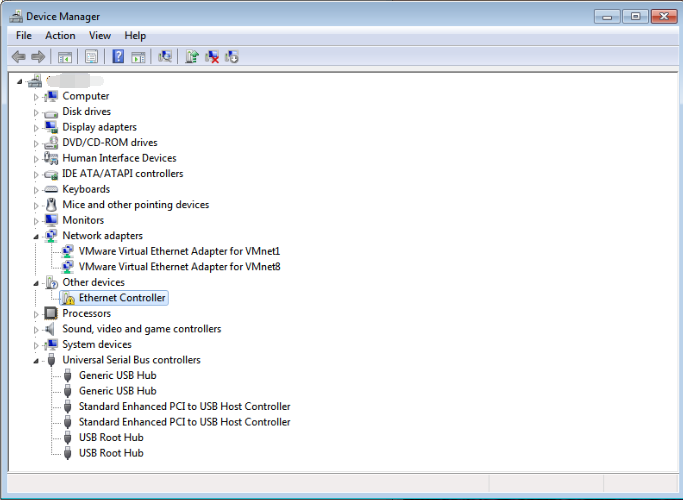Open the File menu
This screenshot has width=683, height=500.
24,36
